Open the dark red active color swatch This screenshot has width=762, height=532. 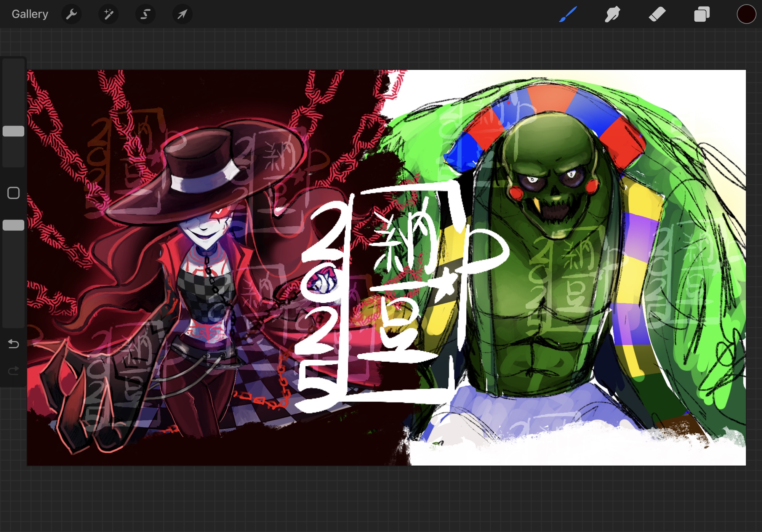click(746, 14)
